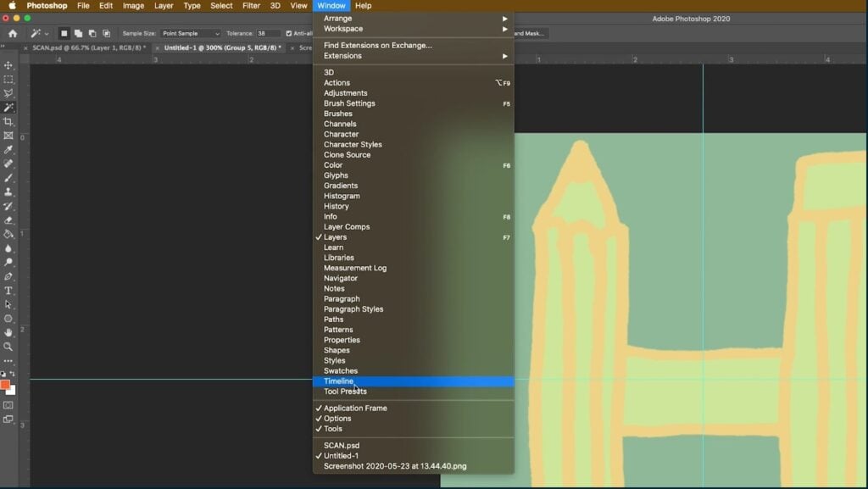
Task: Choose History from the Window menu
Action: tap(414, 206)
